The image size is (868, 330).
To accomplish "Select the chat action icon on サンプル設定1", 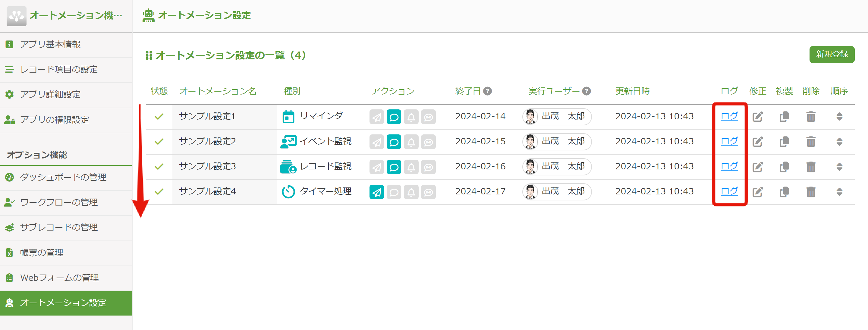I will pyautogui.click(x=394, y=117).
